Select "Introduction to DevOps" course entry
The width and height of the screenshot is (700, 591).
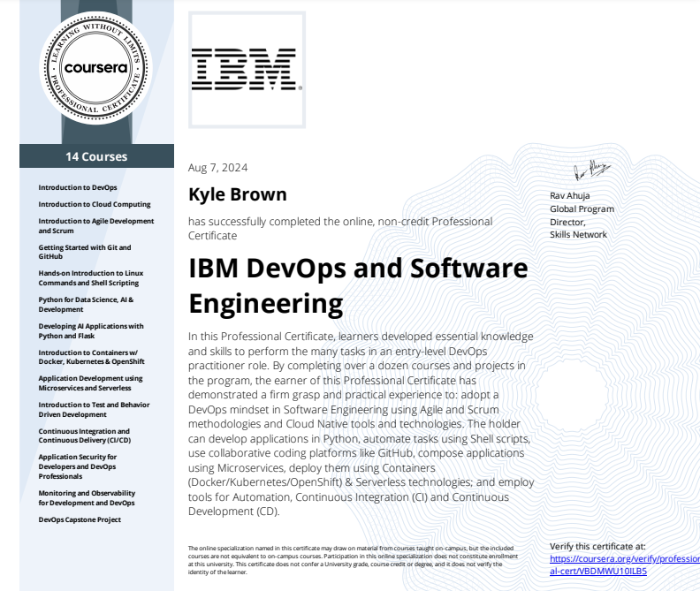coord(78,187)
